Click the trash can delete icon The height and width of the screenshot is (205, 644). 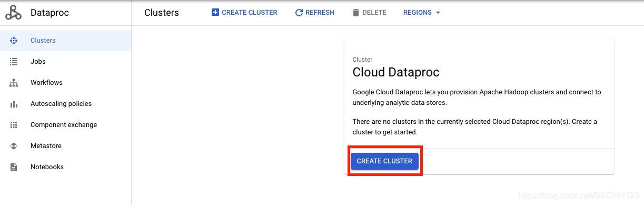pos(356,13)
